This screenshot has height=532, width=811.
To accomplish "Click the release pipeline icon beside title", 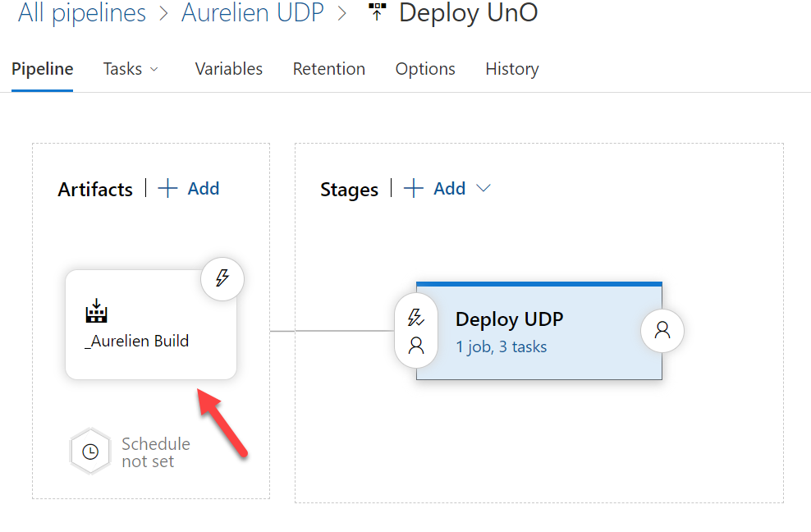I will [377, 12].
